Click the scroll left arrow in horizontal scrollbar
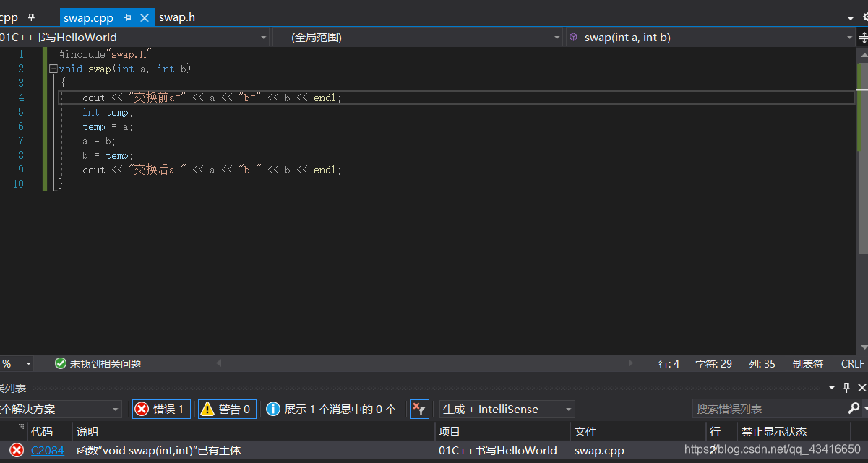 219,363
